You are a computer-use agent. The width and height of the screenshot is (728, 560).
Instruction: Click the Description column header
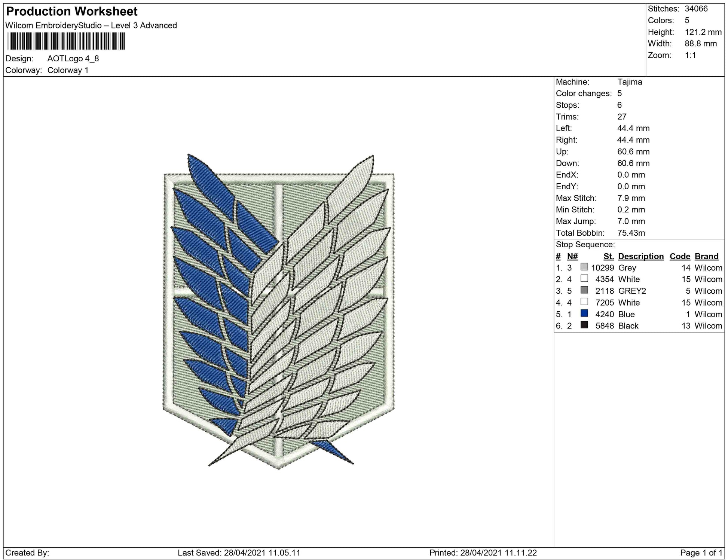(640, 256)
